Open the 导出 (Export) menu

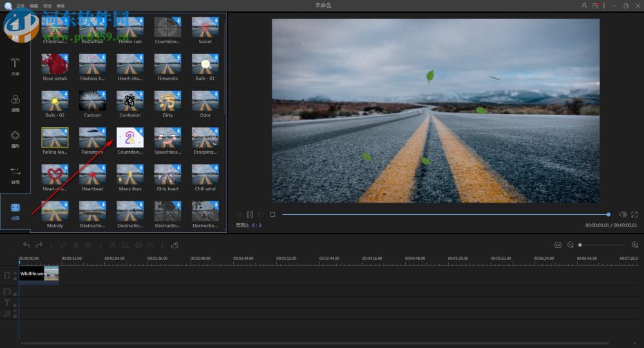click(x=47, y=6)
